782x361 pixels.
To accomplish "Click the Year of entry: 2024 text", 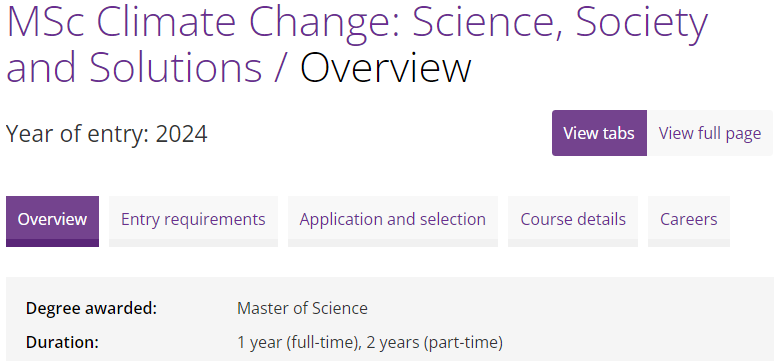I will point(106,134).
